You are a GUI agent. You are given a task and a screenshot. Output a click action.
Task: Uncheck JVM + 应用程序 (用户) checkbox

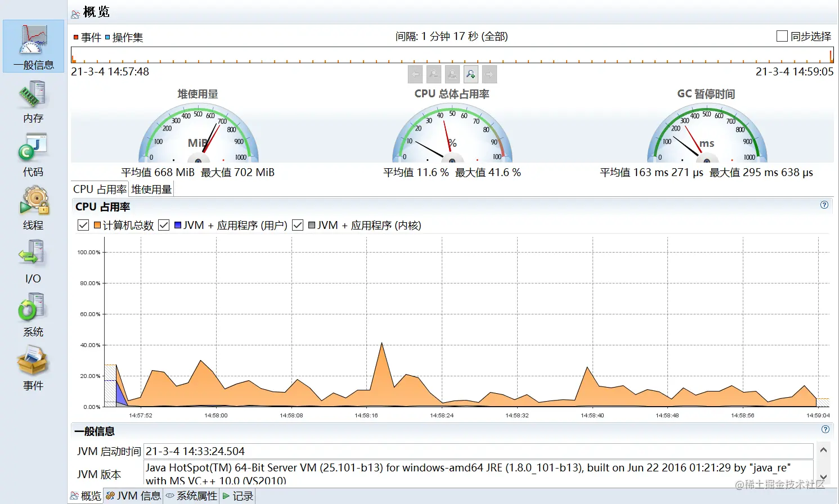(x=164, y=225)
